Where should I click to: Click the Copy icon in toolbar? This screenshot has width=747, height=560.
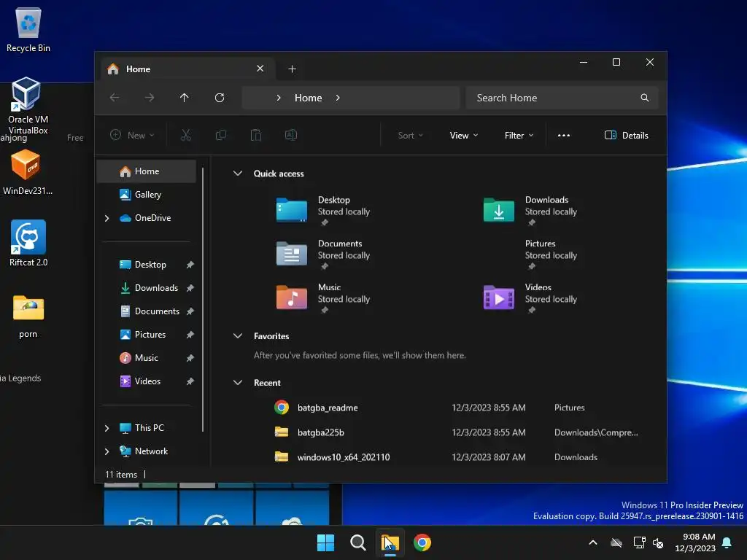(220, 135)
